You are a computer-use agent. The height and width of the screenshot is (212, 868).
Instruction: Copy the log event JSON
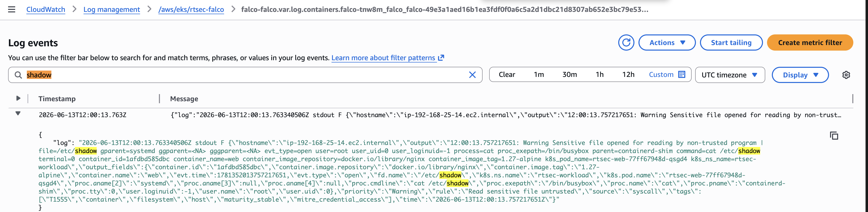pyautogui.click(x=834, y=136)
